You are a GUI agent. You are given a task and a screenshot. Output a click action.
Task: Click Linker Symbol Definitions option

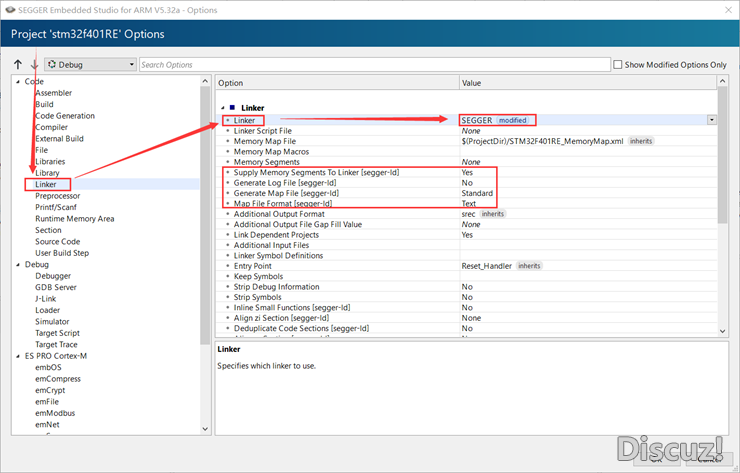[278, 255]
